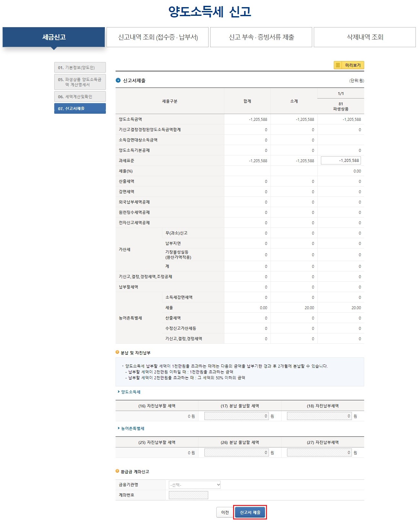Click the 수정신고가산세등 row label
Screen dimensions: 420x525
point(181,328)
